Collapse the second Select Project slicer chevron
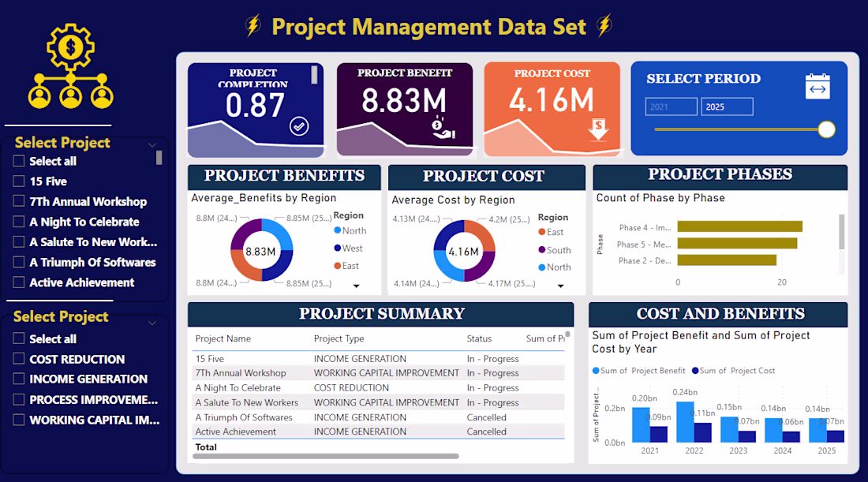 point(152,323)
